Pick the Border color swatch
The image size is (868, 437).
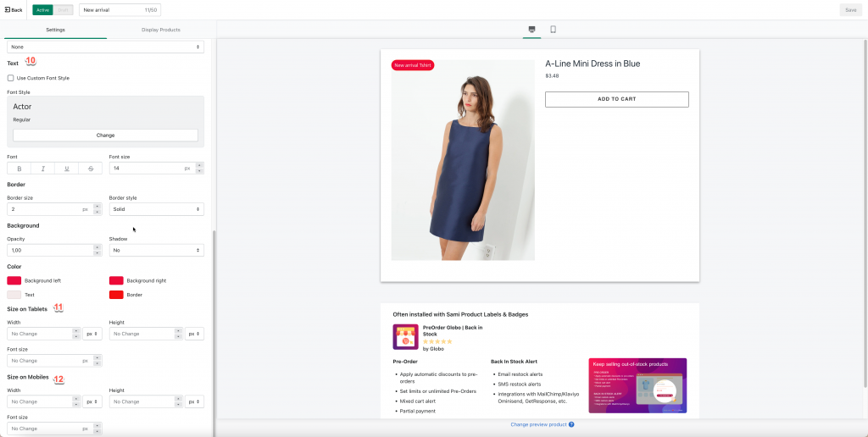116,295
